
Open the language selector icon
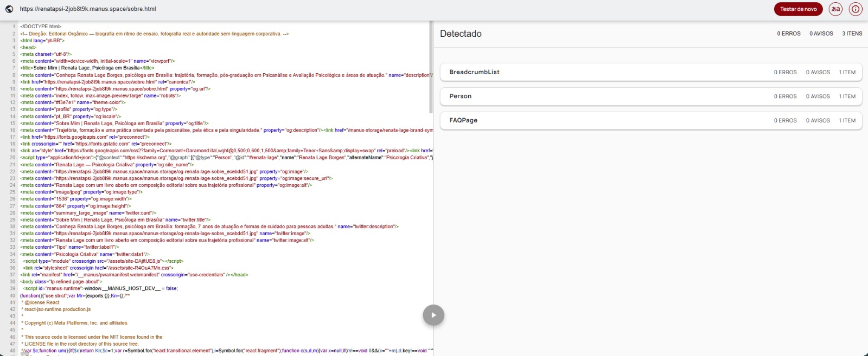[x=836, y=9]
